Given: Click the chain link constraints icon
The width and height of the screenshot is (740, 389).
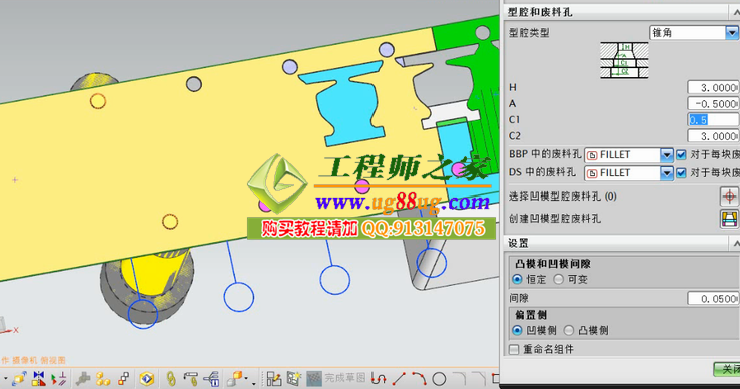Looking at the screenshot, I should (171, 379).
